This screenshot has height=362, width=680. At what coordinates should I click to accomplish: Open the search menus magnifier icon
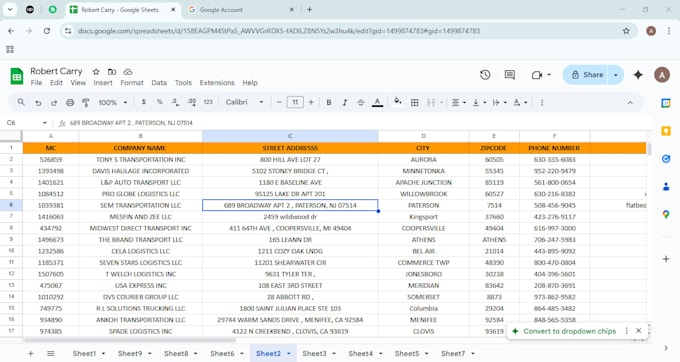21,102
